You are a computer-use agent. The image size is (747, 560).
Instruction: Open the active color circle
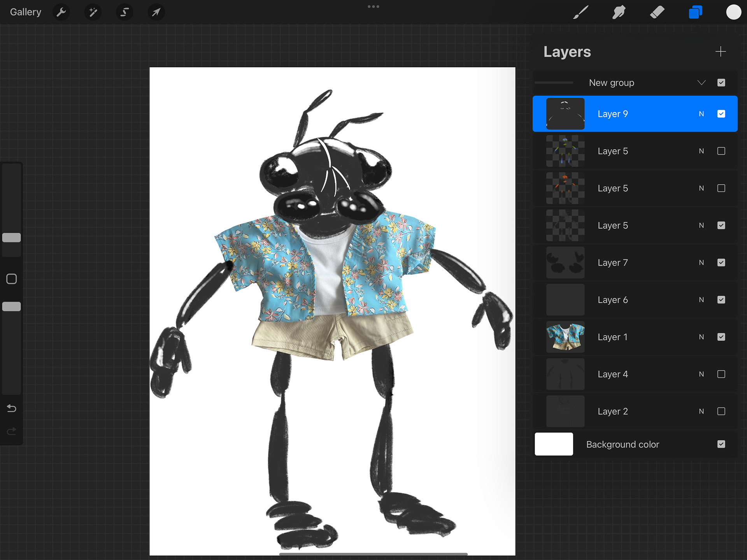click(x=733, y=12)
